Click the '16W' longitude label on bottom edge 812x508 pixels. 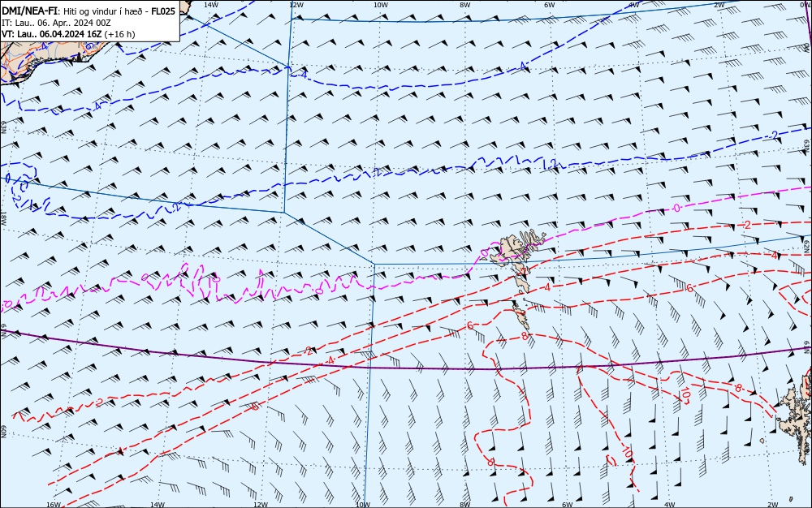(x=54, y=505)
